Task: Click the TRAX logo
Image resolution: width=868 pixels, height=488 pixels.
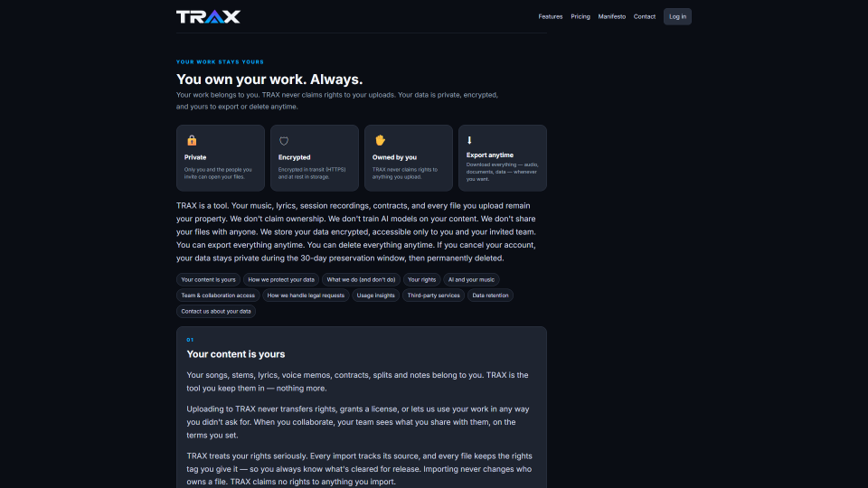Action: [208, 16]
